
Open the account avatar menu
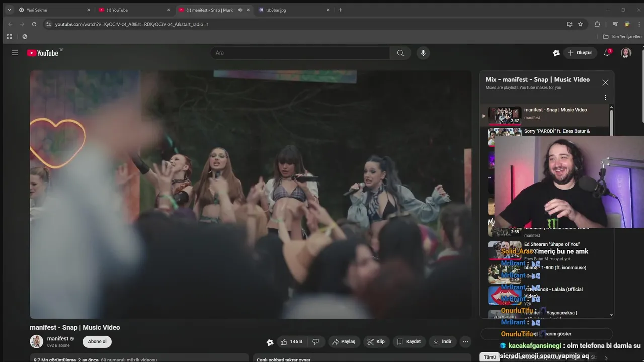[626, 53]
